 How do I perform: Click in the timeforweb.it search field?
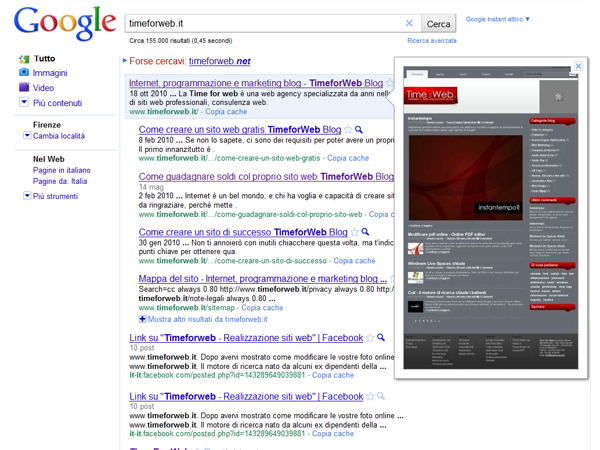[260, 22]
